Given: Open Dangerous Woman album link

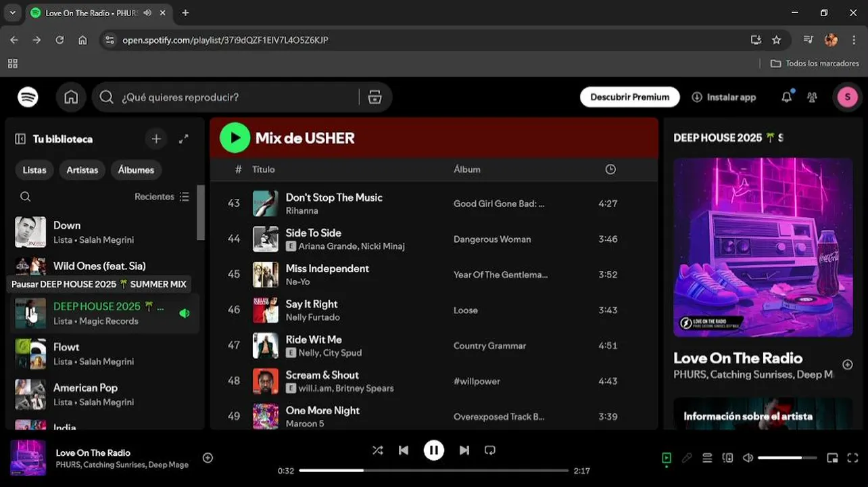Looking at the screenshot, I should (492, 239).
